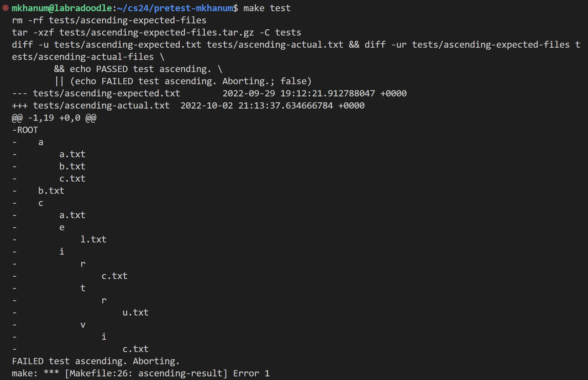This screenshot has height=380, width=588.
Task: Click the l.txt entry in the diff
Action: (x=93, y=240)
